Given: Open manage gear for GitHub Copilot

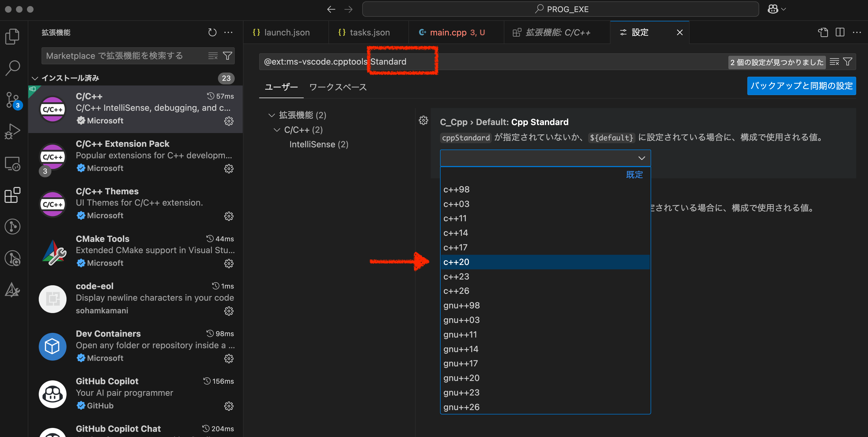Looking at the screenshot, I should [229, 406].
